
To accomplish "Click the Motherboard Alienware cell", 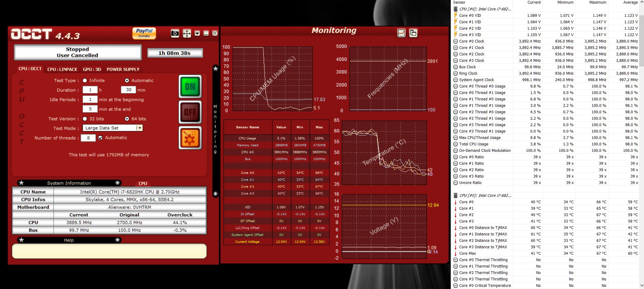I will coord(130,207).
